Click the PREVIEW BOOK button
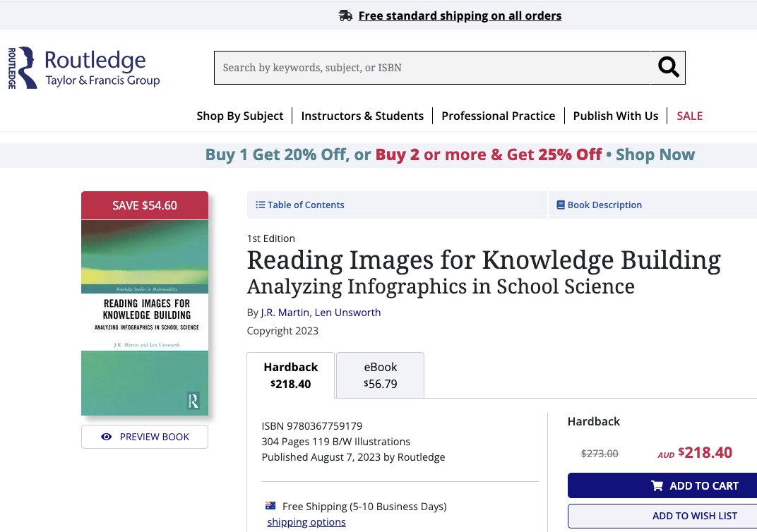Viewport: 757px width, 532px height. (x=145, y=437)
